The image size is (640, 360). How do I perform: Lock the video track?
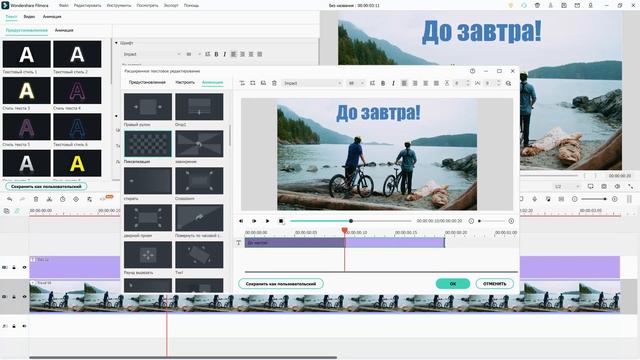pos(14,297)
